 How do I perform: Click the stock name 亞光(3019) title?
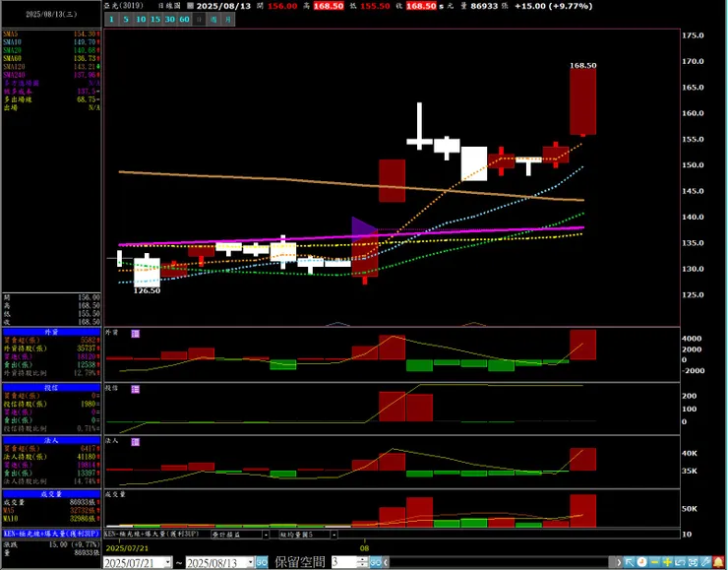(124, 6)
